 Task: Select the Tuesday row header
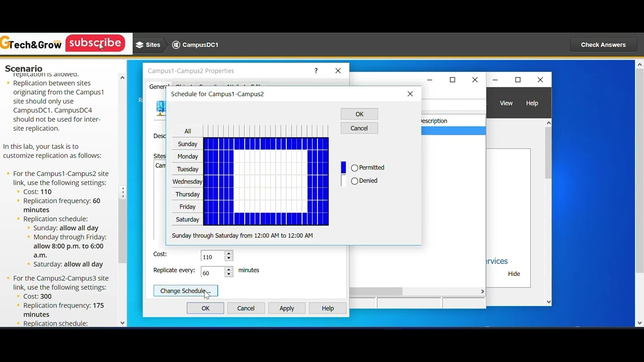point(188,169)
